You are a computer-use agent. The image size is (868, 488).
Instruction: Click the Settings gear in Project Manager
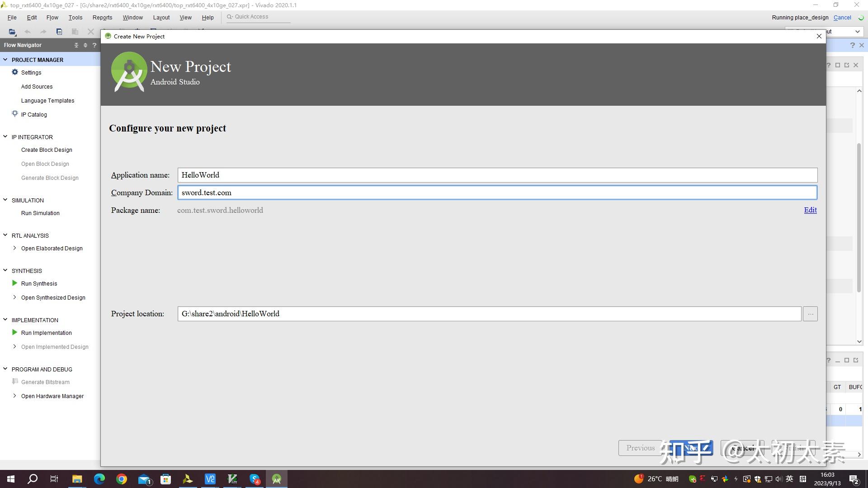15,72
